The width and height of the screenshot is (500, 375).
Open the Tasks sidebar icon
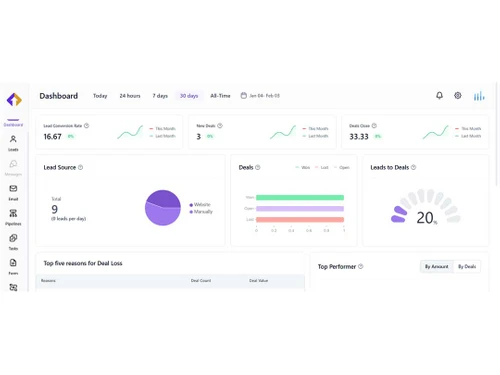(x=13, y=238)
